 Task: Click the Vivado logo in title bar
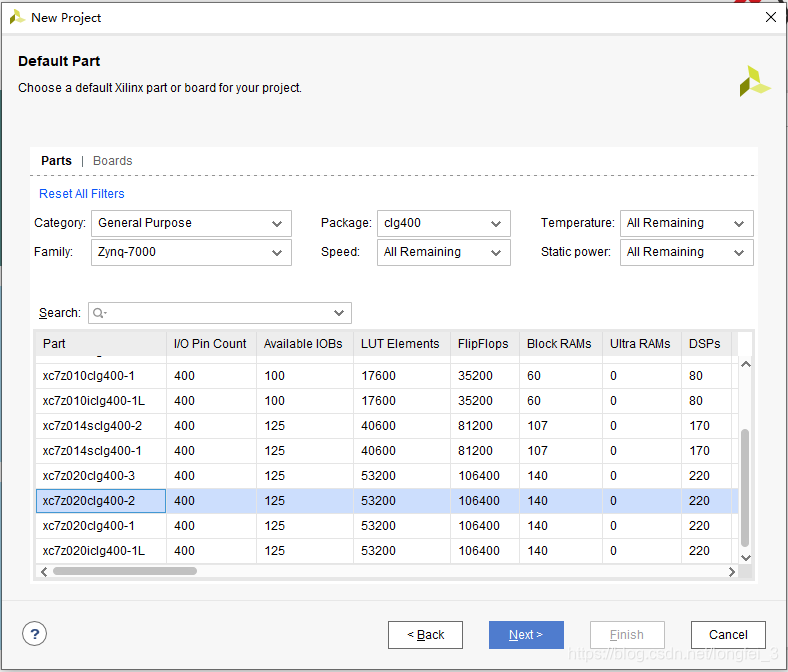click(x=17, y=18)
